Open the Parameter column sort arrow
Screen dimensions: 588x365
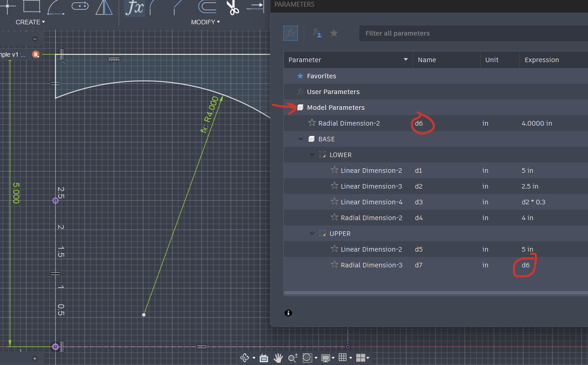406,60
